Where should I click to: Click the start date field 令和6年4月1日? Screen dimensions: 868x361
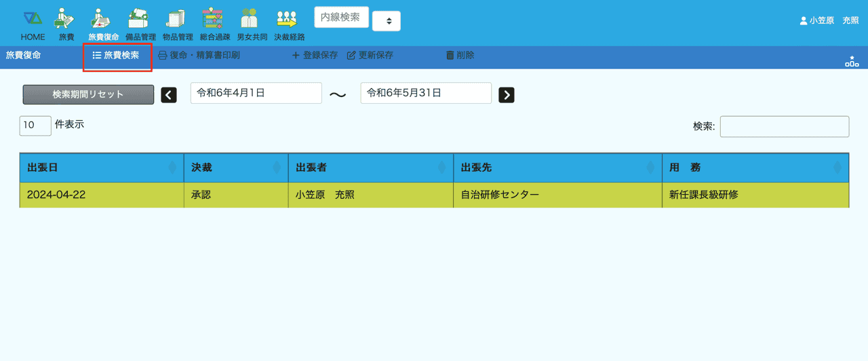tap(256, 94)
